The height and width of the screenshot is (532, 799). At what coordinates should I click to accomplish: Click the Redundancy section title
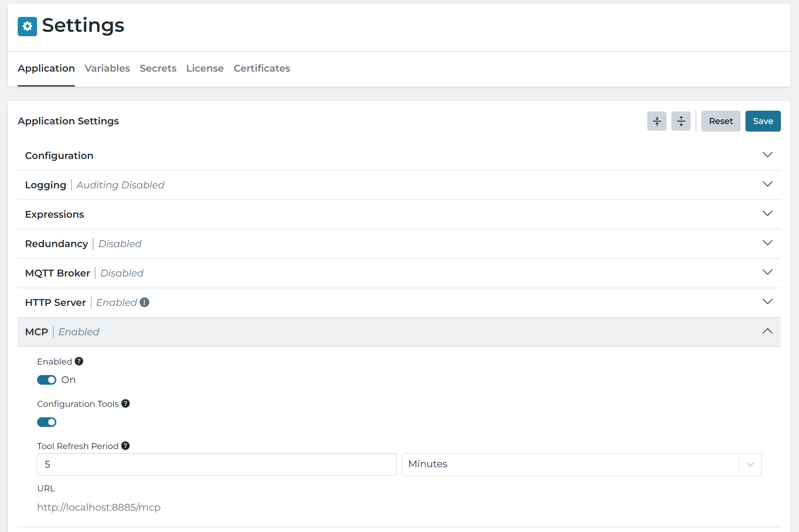point(56,244)
